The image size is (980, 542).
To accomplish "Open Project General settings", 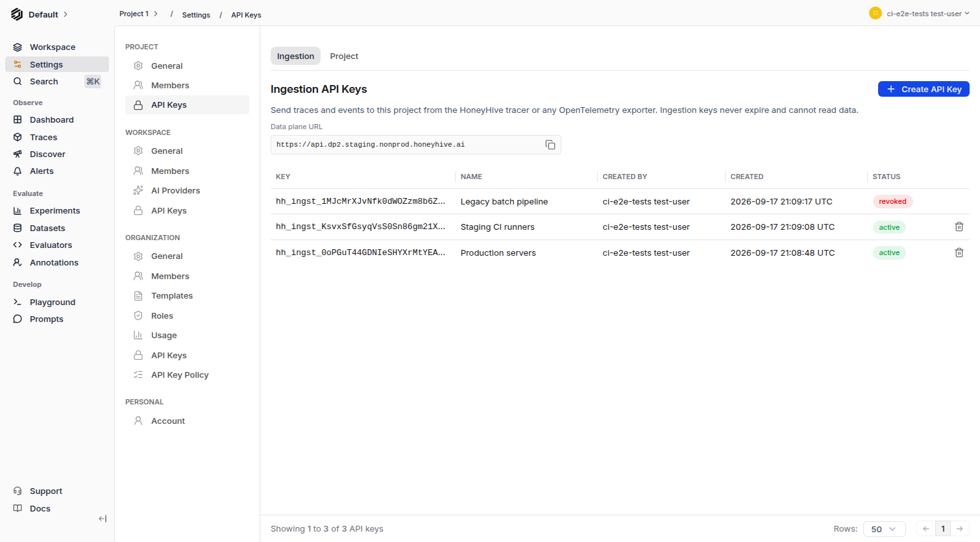I will tap(187, 66).
